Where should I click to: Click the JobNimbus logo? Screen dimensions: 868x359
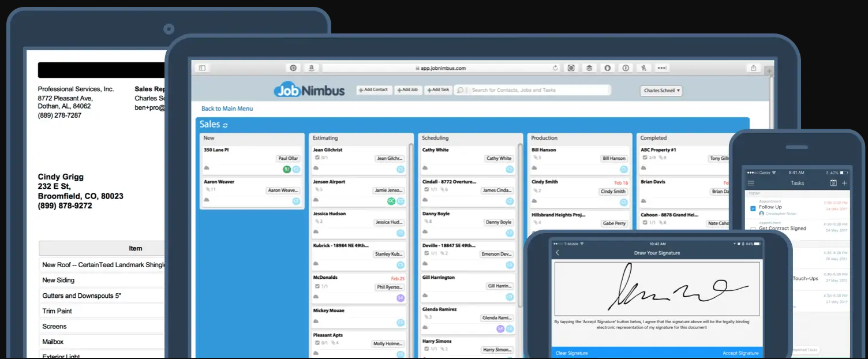(309, 90)
